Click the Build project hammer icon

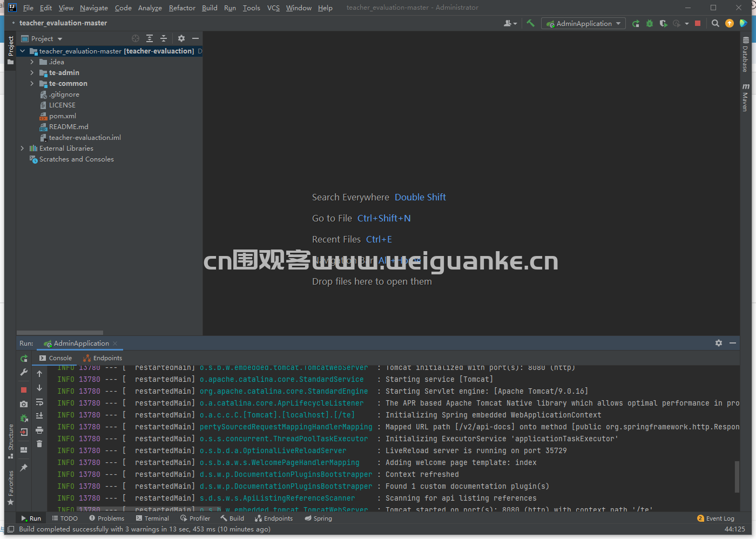pyautogui.click(x=530, y=23)
